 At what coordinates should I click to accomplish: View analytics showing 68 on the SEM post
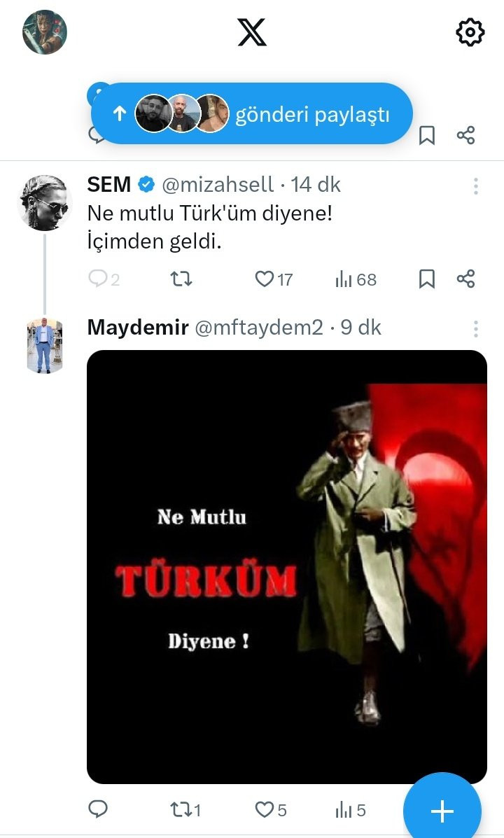pos(356,279)
